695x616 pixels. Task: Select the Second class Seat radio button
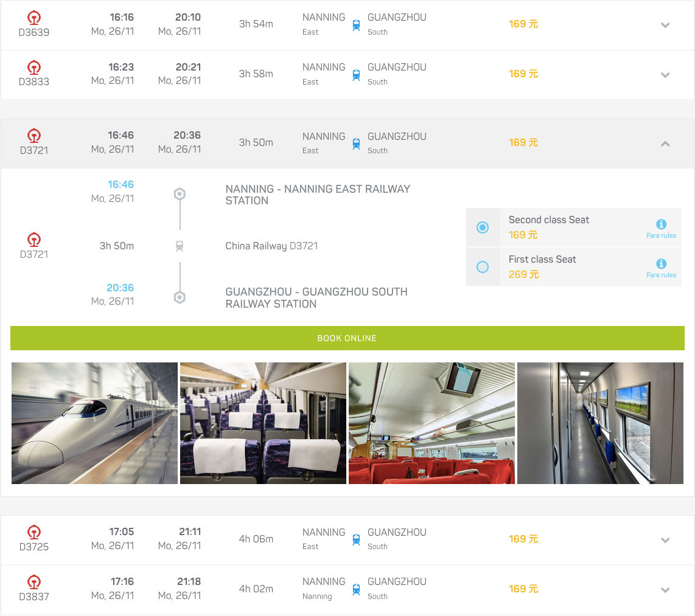(483, 227)
